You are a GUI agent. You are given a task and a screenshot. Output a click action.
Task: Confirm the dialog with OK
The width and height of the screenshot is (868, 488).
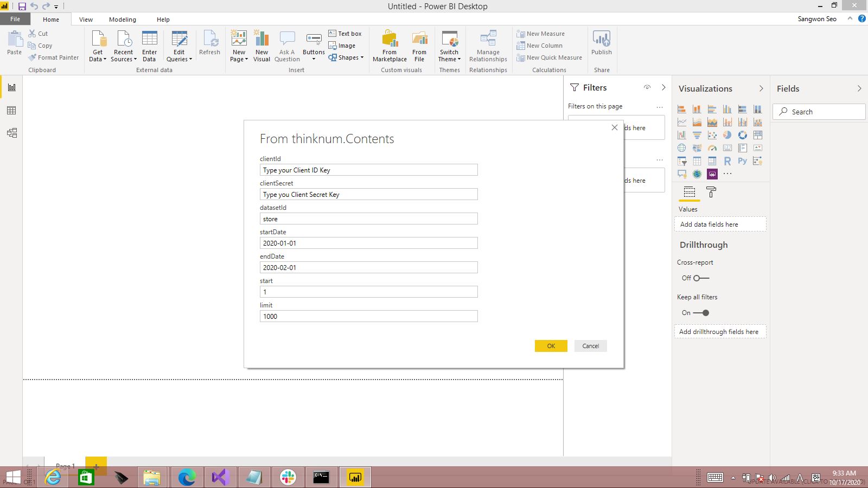point(551,346)
